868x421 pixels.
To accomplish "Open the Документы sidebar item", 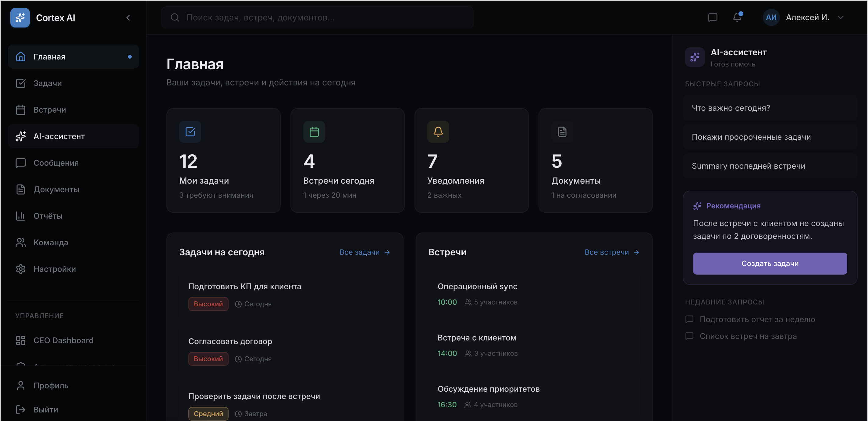I will (x=73, y=189).
